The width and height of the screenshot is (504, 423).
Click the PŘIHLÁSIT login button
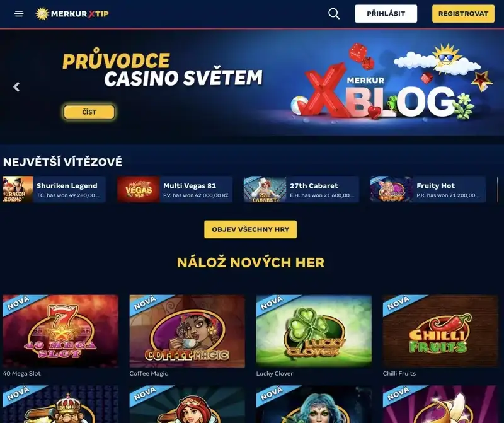click(386, 14)
